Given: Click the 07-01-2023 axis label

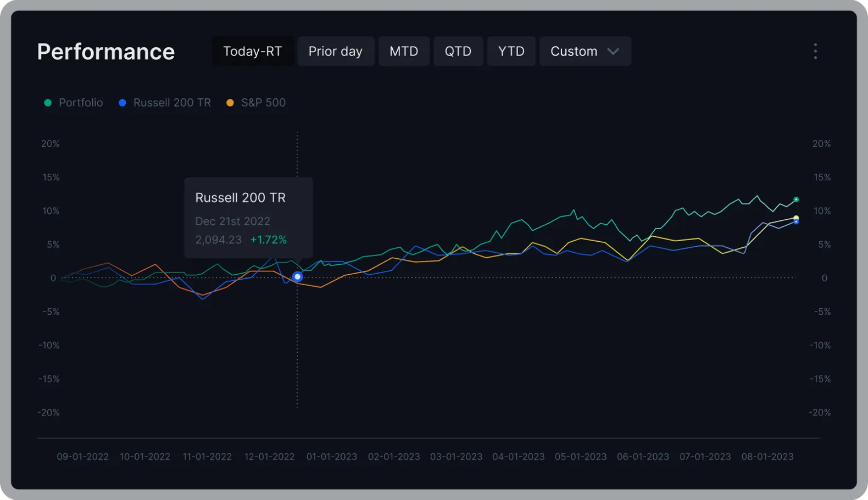Looking at the screenshot, I should coord(705,457).
